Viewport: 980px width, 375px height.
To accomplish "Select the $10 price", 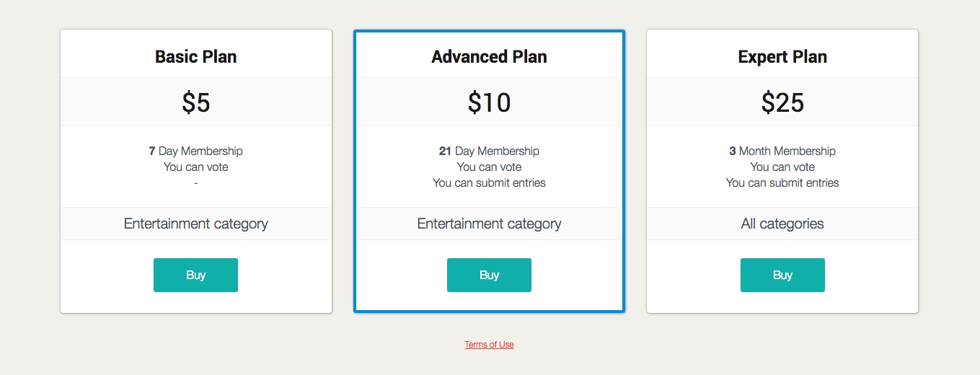I will [x=489, y=102].
